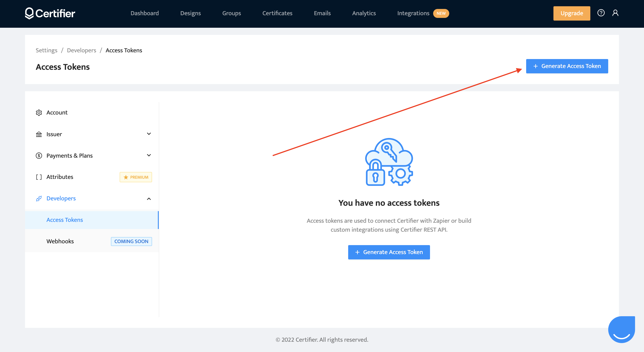Screen dimensions: 644x352
Task: Click the Account gear icon
Action: click(x=39, y=112)
